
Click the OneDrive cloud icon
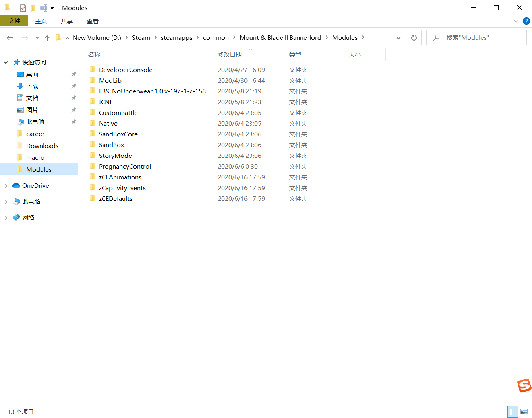(16, 185)
